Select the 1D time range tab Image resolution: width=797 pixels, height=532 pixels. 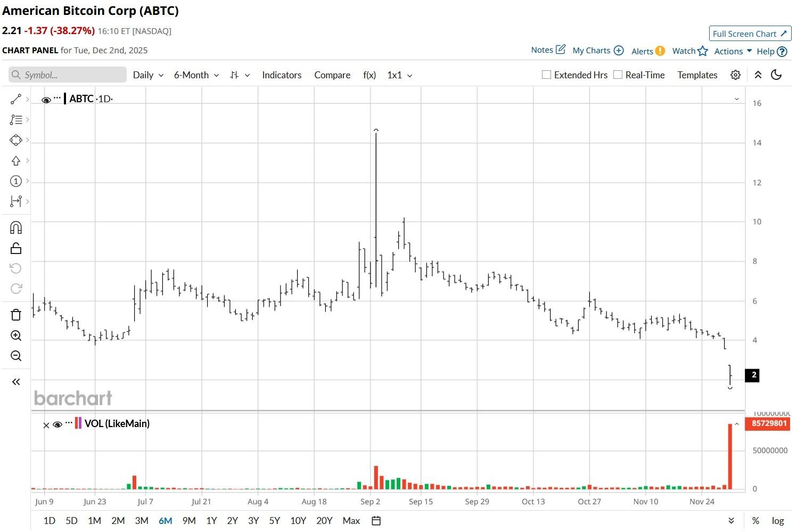click(49, 521)
